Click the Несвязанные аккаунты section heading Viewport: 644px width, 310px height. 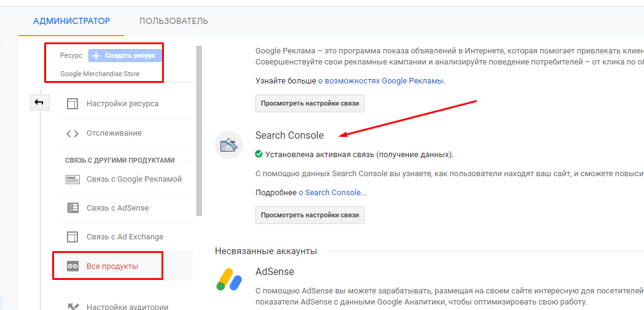point(266,251)
